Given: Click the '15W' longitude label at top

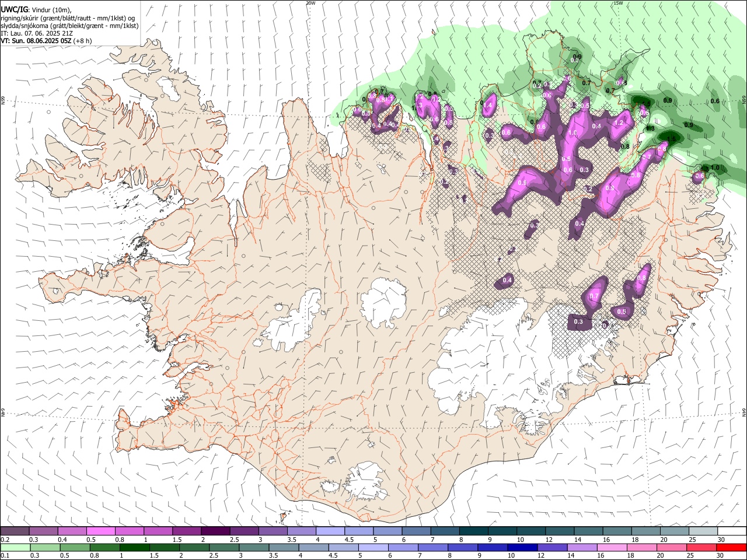Looking at the screenshot, I should (618, 3).
